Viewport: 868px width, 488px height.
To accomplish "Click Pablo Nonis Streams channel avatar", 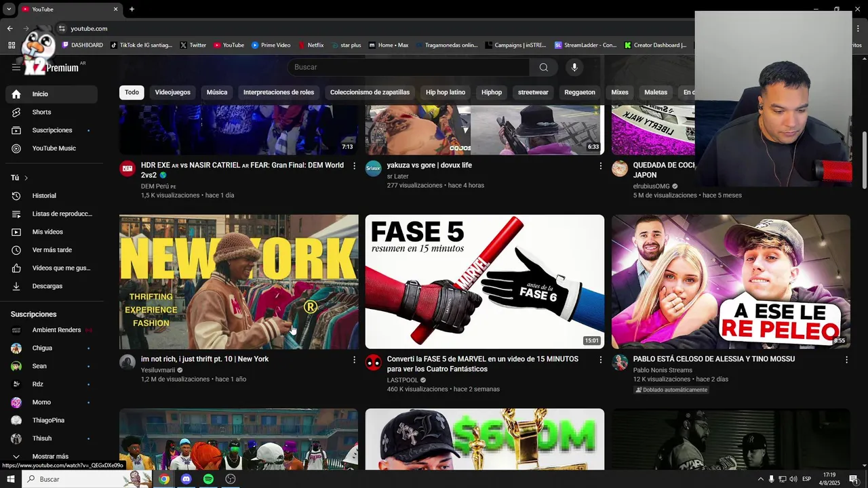I will click(x=620, y=363).
